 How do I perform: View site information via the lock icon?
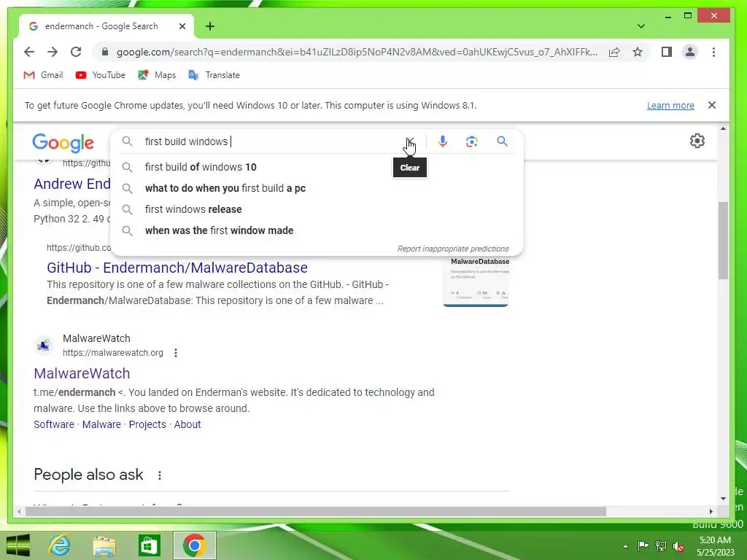tap(105, 52)
